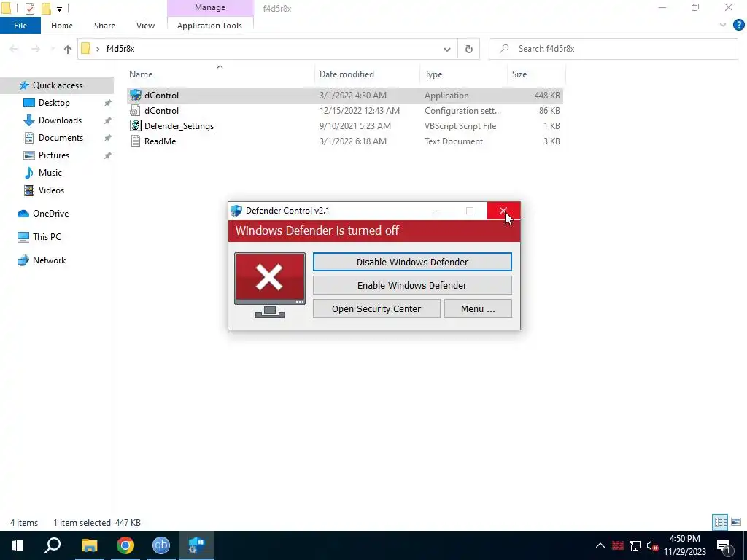Viewport: 747px width, 560px height.
Task: Open the Home ribbon tab
Action: pyautogui.click(x=62, y=26)
